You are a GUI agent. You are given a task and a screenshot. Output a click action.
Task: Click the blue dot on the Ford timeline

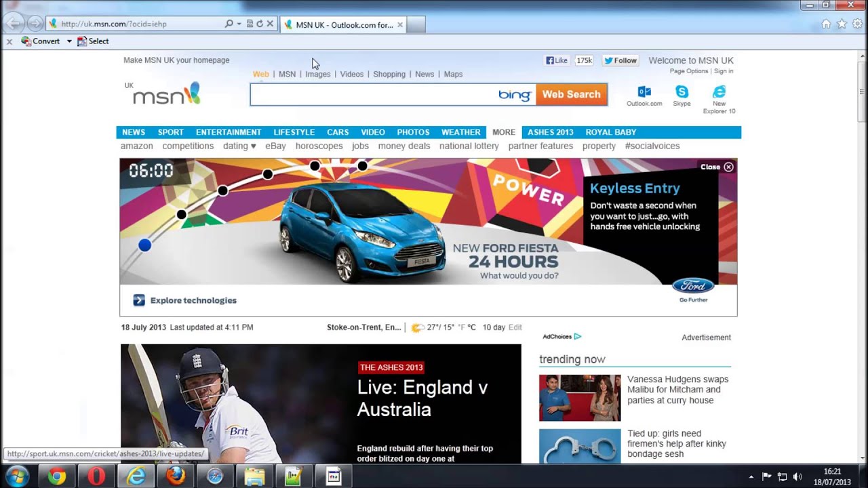[x=144, y=245]
